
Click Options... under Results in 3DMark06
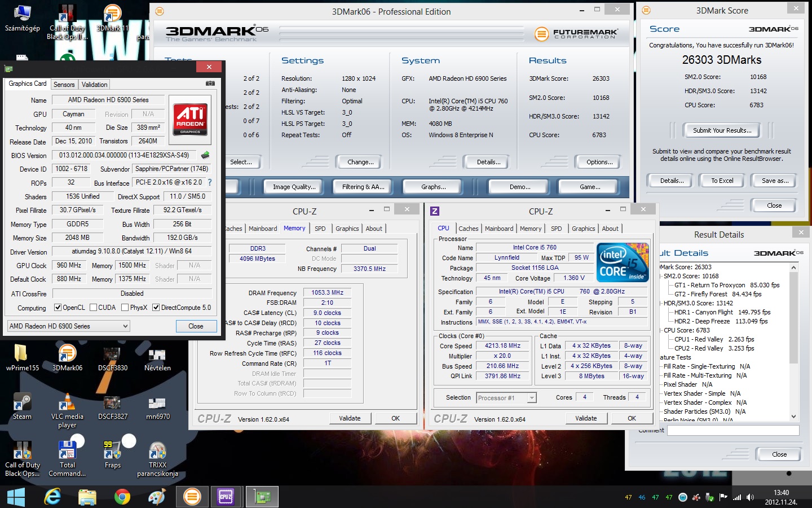click(599, 162)
